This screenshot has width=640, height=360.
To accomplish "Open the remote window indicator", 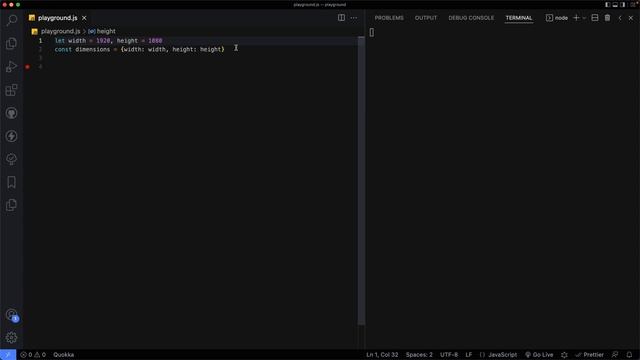I will click(x=8, y=355).
